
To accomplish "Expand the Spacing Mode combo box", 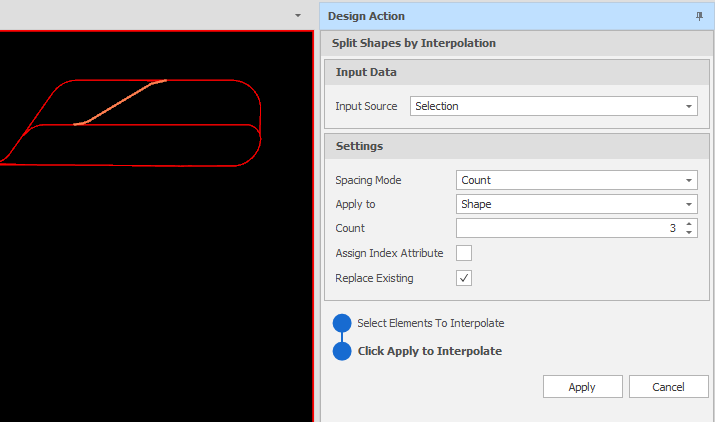I will click(x=576, y=180).
